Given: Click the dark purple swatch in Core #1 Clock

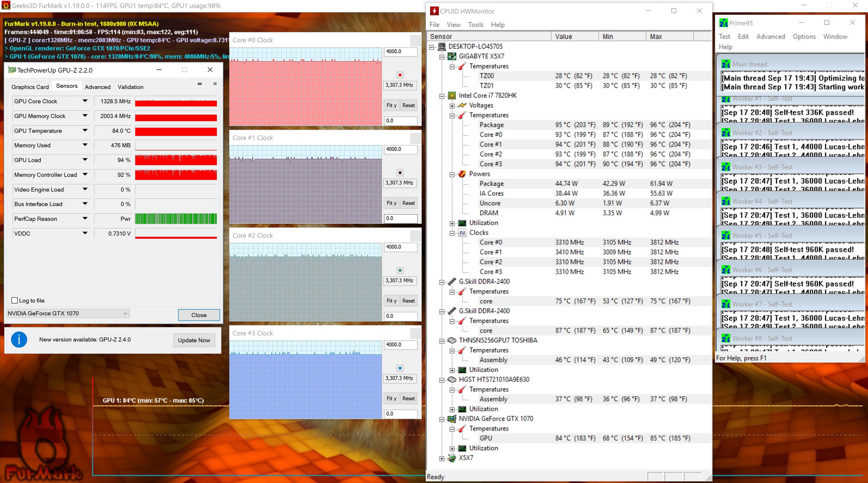Looking at the screenshot, I should pyautogui.click(x=400, y=173).
